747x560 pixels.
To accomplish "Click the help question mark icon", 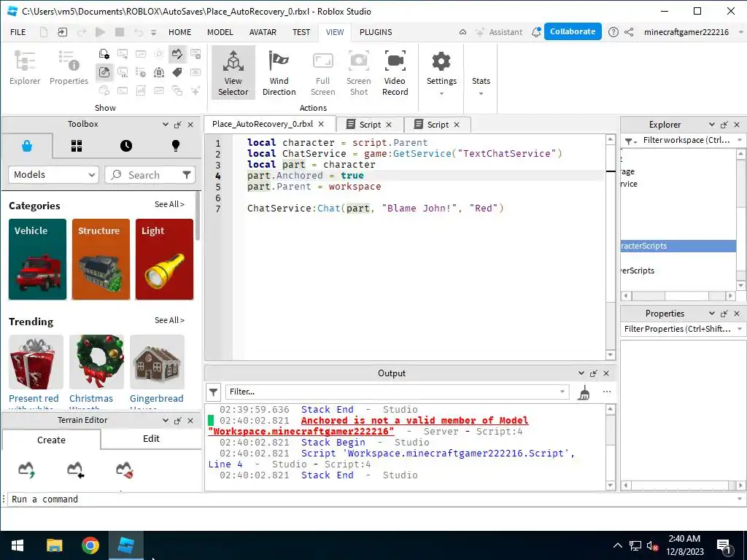I will pyautogui.click(x=613, y=32).
